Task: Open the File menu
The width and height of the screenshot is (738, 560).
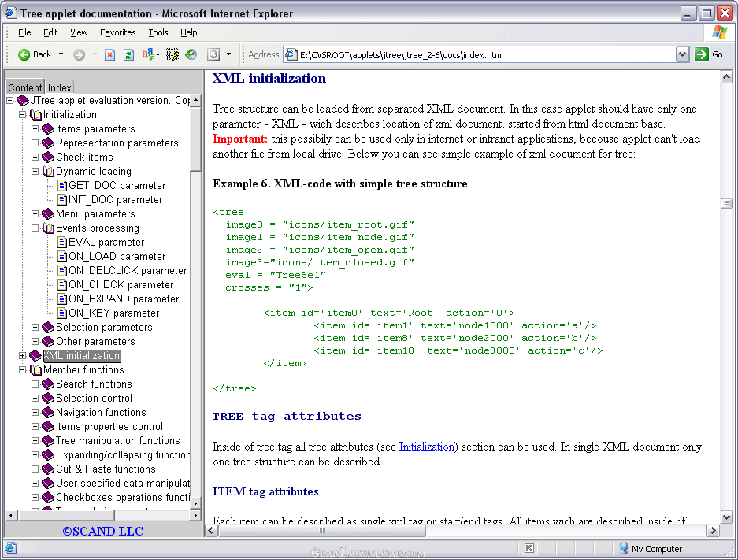Action: [24, 32]
